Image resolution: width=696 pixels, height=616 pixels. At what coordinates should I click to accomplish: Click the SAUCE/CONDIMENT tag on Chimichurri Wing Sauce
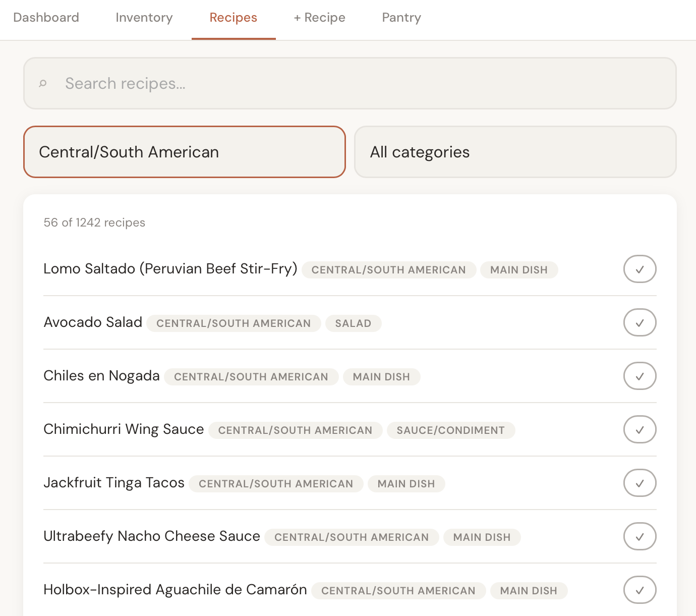tap(451, 430)
